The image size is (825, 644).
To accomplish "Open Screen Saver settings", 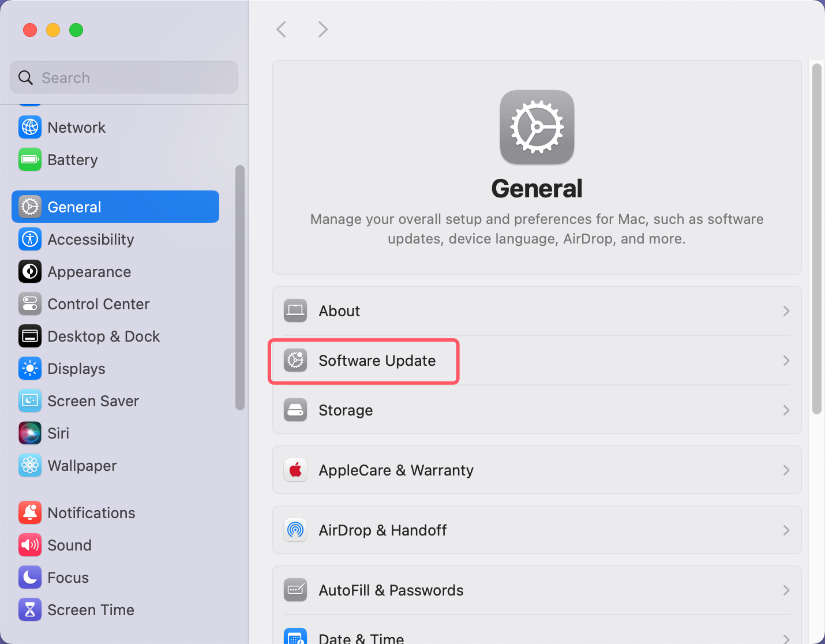I will 93,400.
